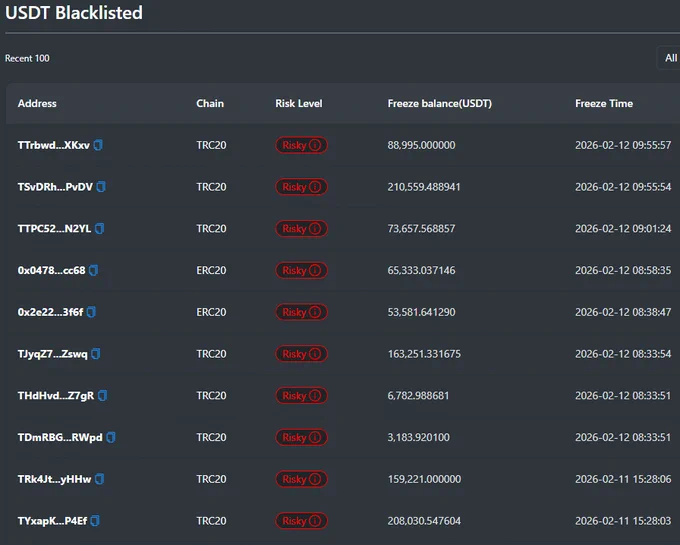Open address TDmRBG...RWpd
Screen dimensions: 680x545
coord(60,437)
